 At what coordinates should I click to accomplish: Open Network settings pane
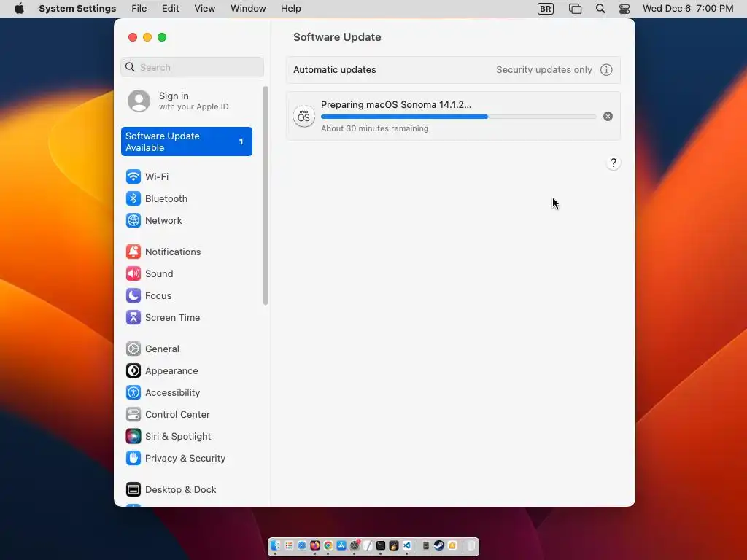[x=154, y=220]
